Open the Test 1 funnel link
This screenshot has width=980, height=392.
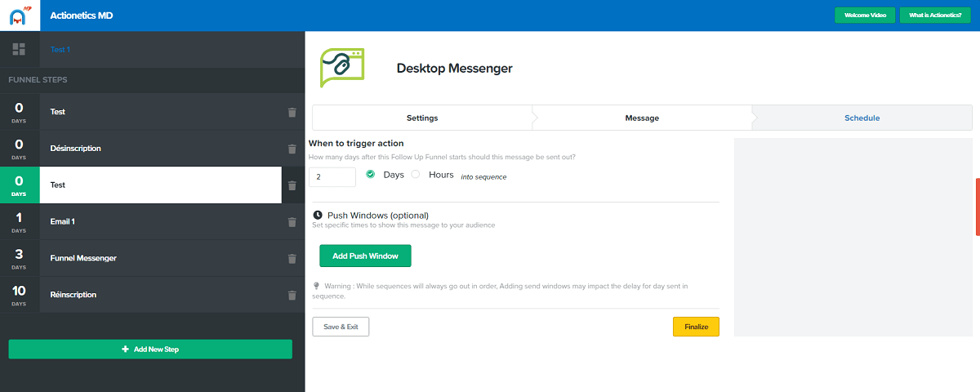[60, 50]
